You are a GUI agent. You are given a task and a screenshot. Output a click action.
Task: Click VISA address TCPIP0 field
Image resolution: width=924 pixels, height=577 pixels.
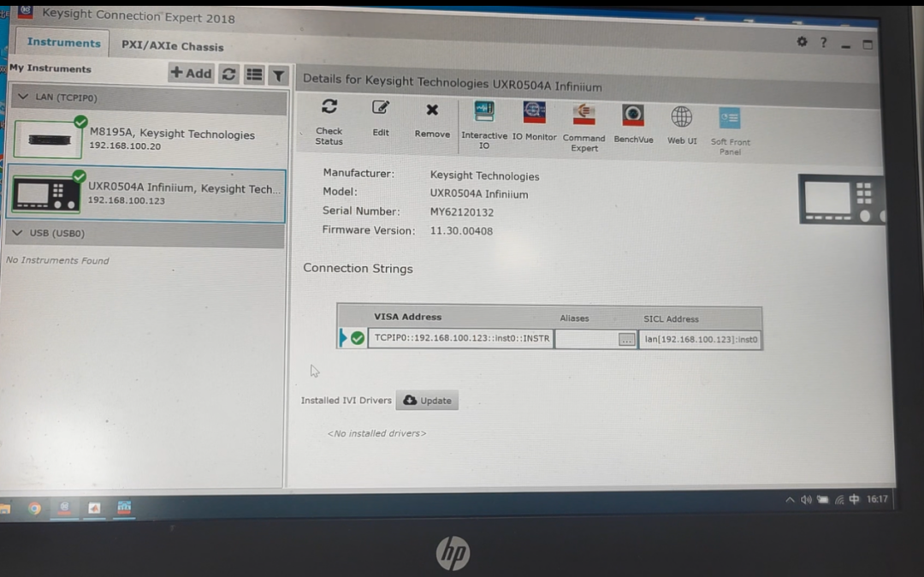pyautogui.click(x=461, y=337)
